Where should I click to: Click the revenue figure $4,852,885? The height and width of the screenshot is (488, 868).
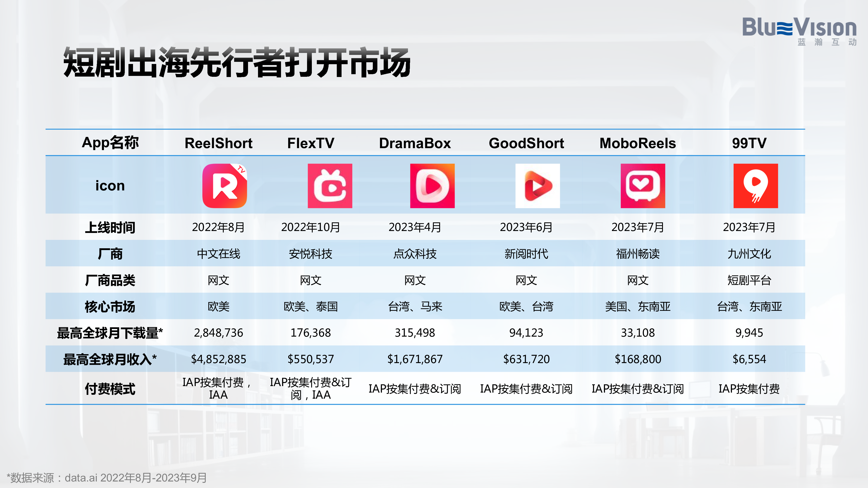point(218,359)
